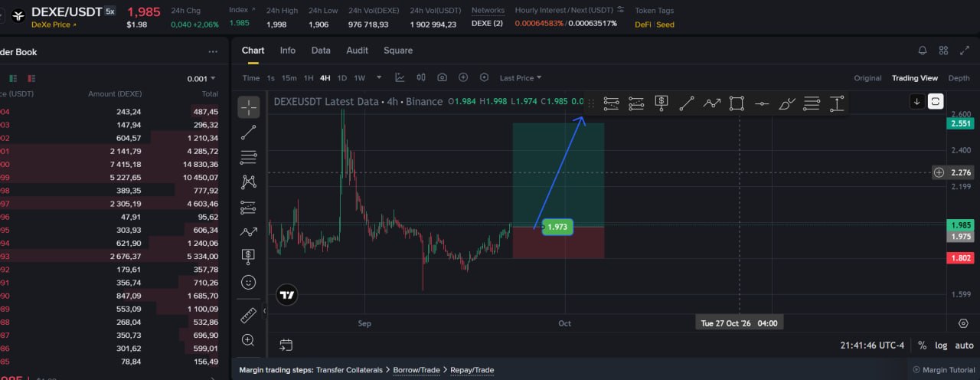Image resolution: width=980 pixels, height=380 pixels.
Task: Select the XABCD pattern tool
Action: pyautogui.click(x=248, y=182)
